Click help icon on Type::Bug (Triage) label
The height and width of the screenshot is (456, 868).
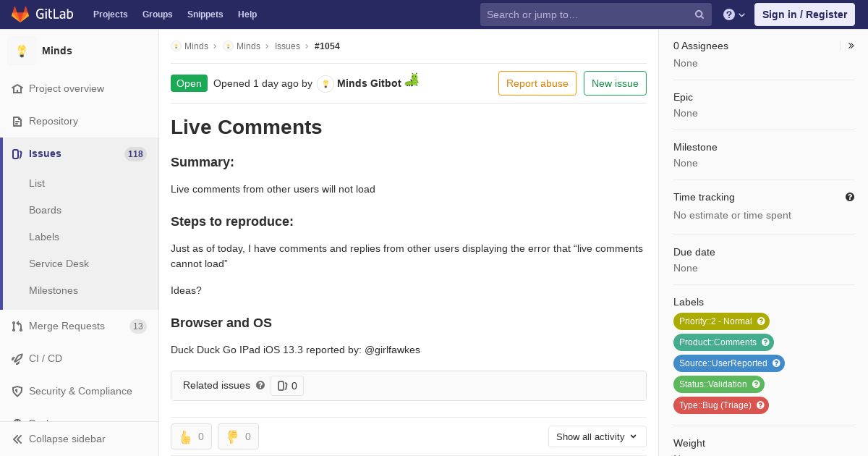760,405
